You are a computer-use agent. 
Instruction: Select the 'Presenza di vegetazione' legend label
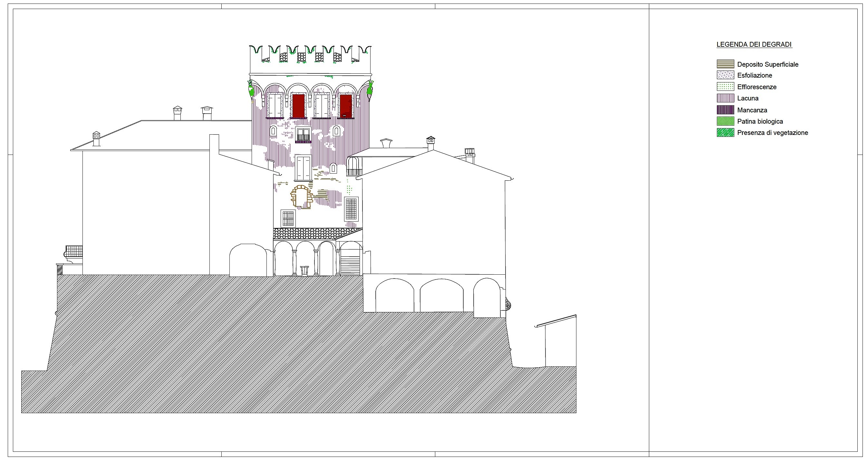pyautogui.click(x=773, y=133)
